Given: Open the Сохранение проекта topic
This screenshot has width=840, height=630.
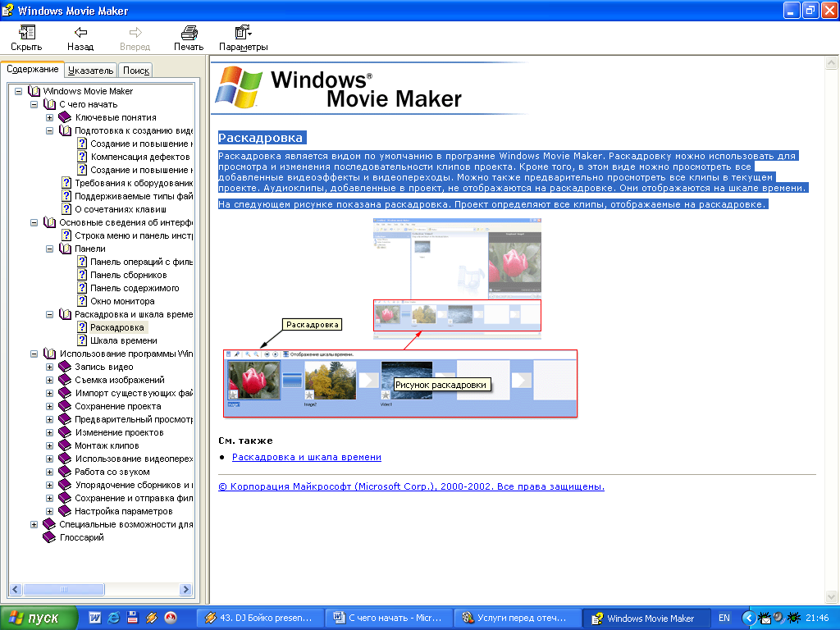Looking at the screenshot, I should click(x=118, y=406).
